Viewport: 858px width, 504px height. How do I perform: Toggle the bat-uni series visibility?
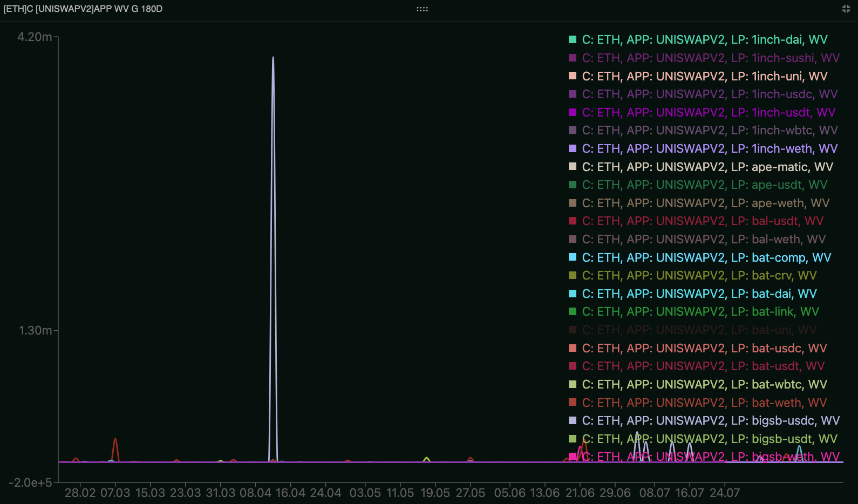click(699, 330)
